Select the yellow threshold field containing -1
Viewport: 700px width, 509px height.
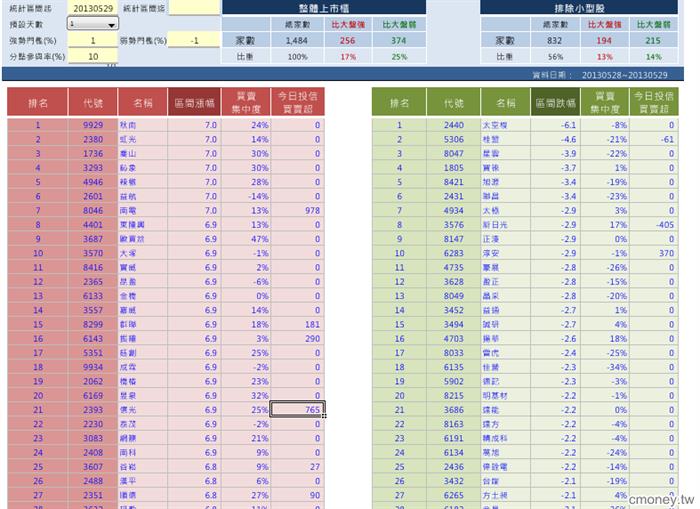pyautogui.click(x=194, y=40)
